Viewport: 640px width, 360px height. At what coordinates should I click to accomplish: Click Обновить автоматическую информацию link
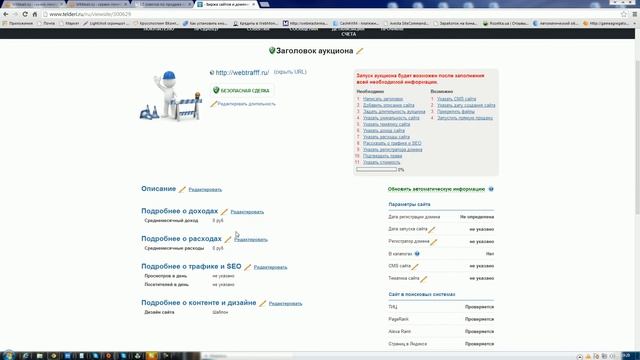[436, 189]
